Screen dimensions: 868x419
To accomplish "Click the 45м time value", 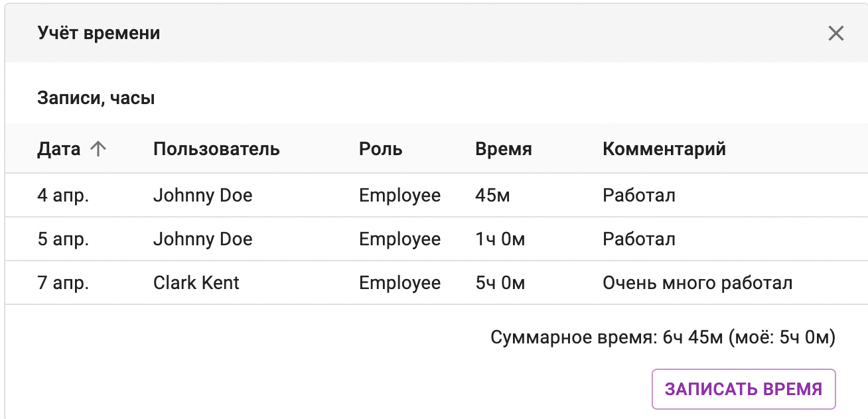I will point(492,195).
